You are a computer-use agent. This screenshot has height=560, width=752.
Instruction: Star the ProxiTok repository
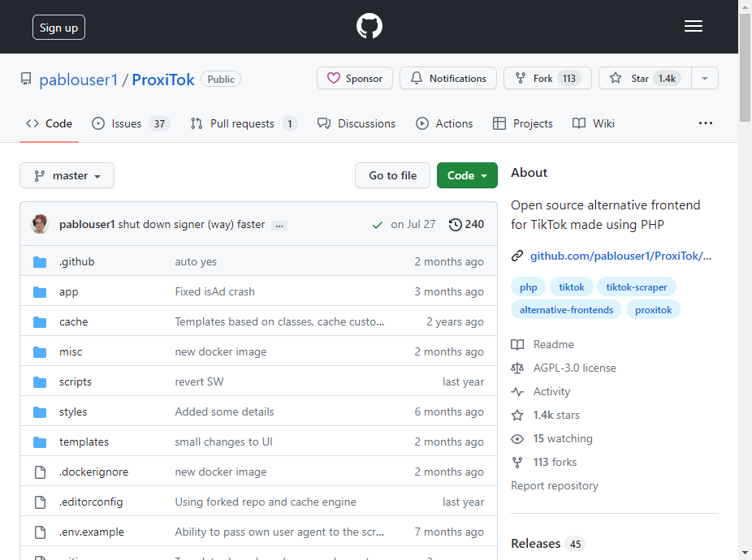click(645, 78)
